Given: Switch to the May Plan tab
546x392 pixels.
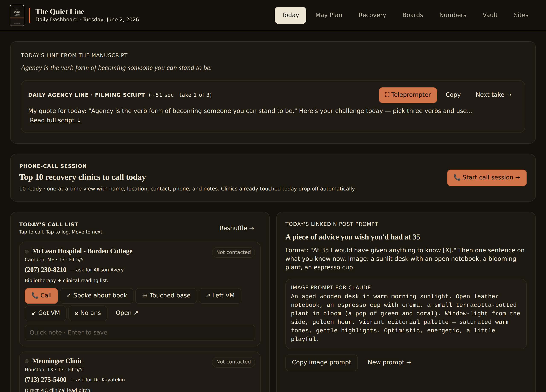Looking at the screenshot, I should [329, 15].
